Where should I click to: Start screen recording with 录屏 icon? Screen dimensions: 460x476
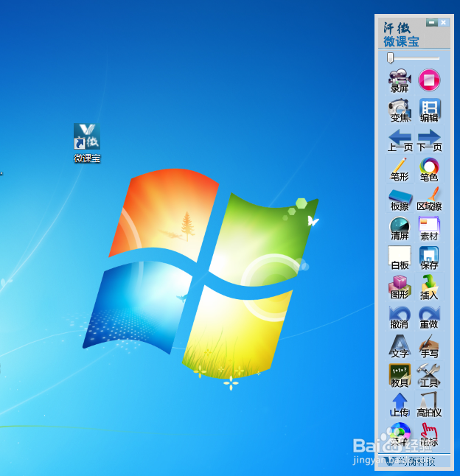click(400, 80)
